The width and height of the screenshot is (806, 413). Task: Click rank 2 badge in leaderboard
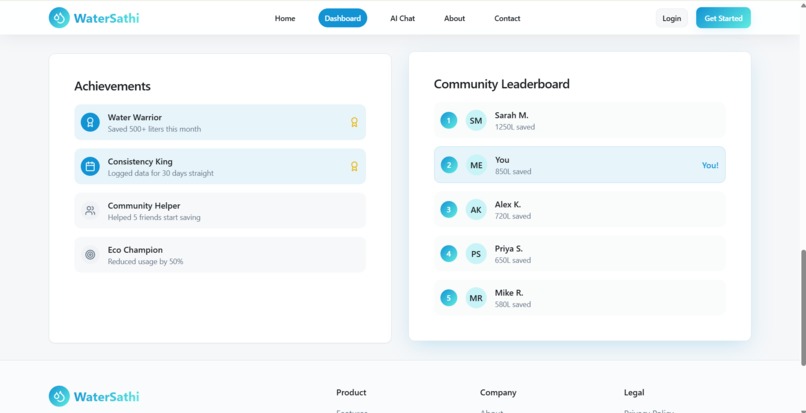point(449,165)
